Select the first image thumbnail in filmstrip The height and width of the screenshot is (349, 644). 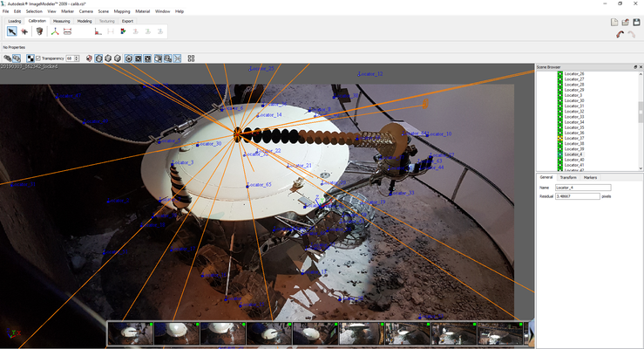point(131,333)
